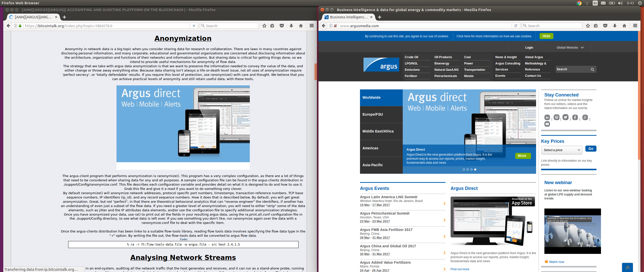Show bookmarks list in bitcointalk window
Viewport: 644px width, 272px height.
tap(272, 26)
